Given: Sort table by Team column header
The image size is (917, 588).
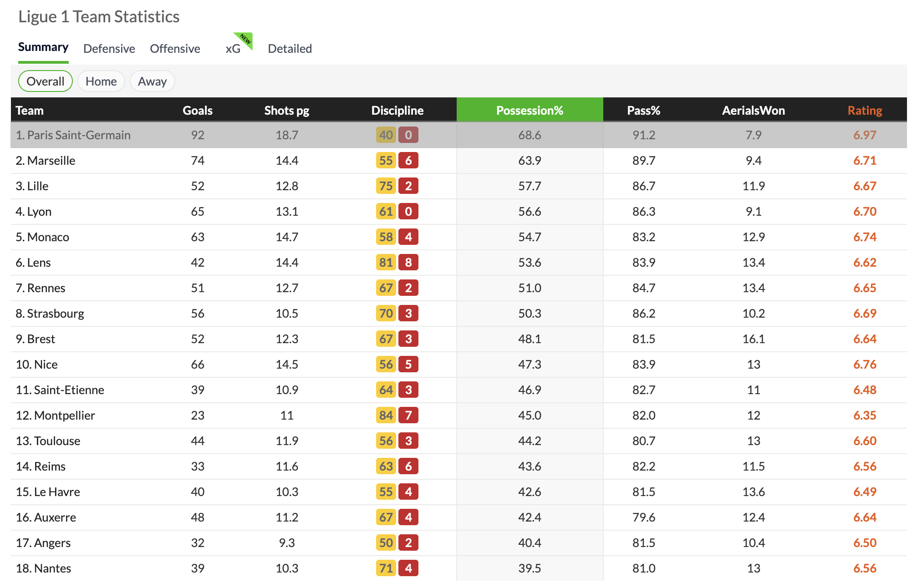Looking at the screenshot, I should pyautogui.click(x=30, y=110).
